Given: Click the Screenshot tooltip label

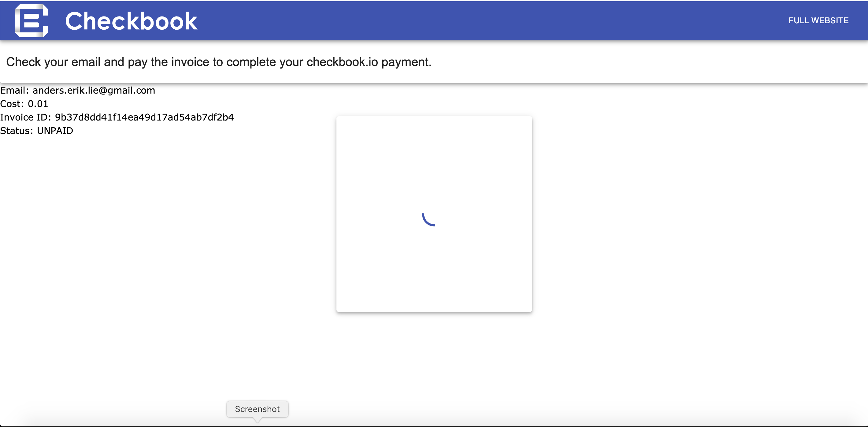Looking at the screenshot, I should click(x=257, y=409).
